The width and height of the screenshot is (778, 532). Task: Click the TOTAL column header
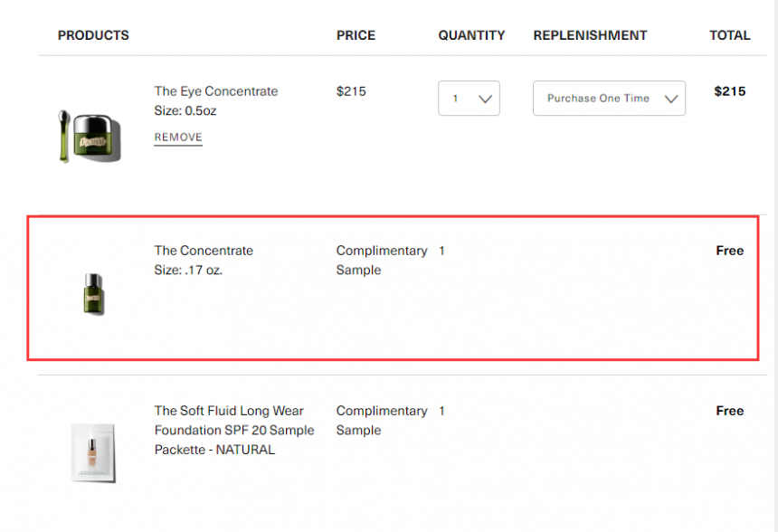(x=729, y=35)
